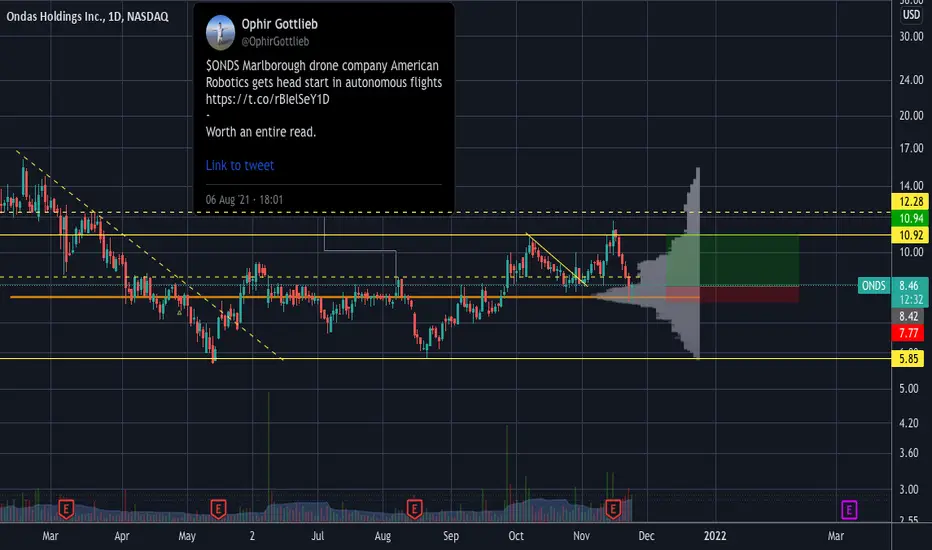Screen dimensions: 932x550
Task: Click the Oct date axis label
Action: (516, 536)
